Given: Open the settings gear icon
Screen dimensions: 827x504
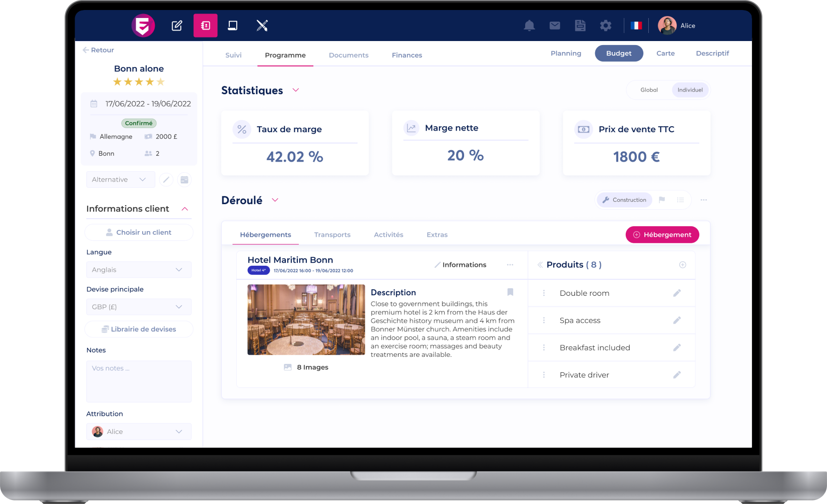Looking at the screenshot, I should (x=605, y=25).
